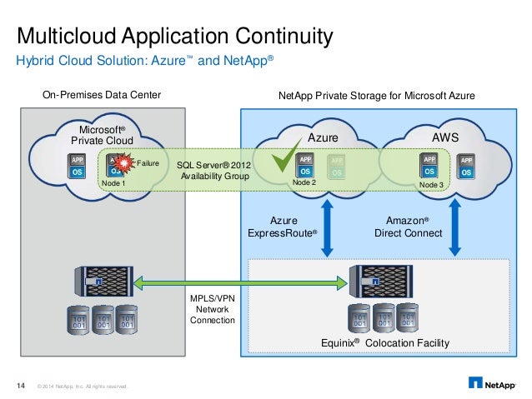
Task: Click the blue Amazon Direct Connect double arrow
Action: coord(455,227)
